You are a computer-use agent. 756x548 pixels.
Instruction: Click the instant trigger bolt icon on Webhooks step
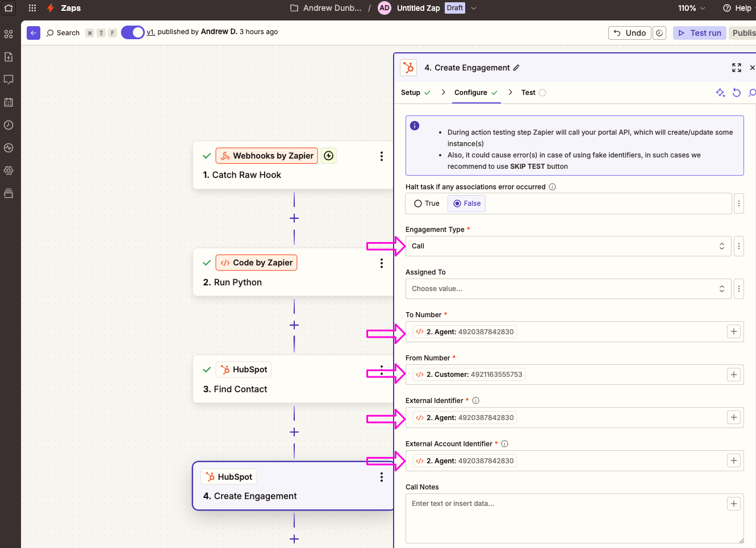pos(328,156)
